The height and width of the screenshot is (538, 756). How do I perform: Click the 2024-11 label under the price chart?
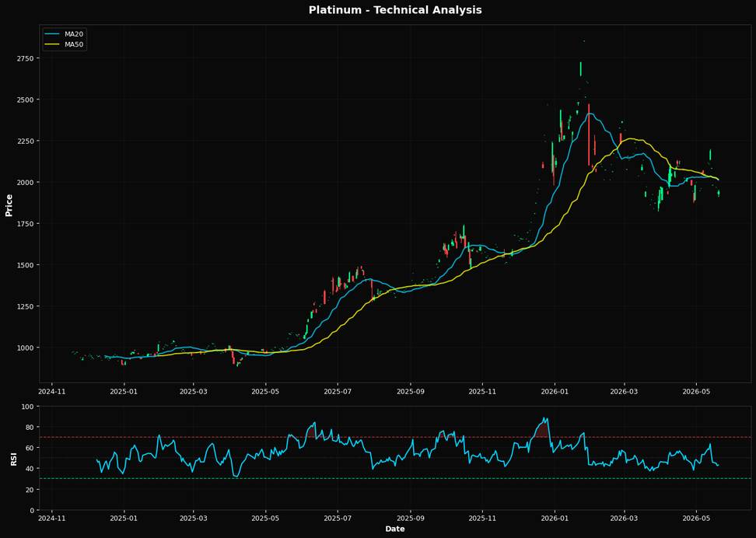52,391
